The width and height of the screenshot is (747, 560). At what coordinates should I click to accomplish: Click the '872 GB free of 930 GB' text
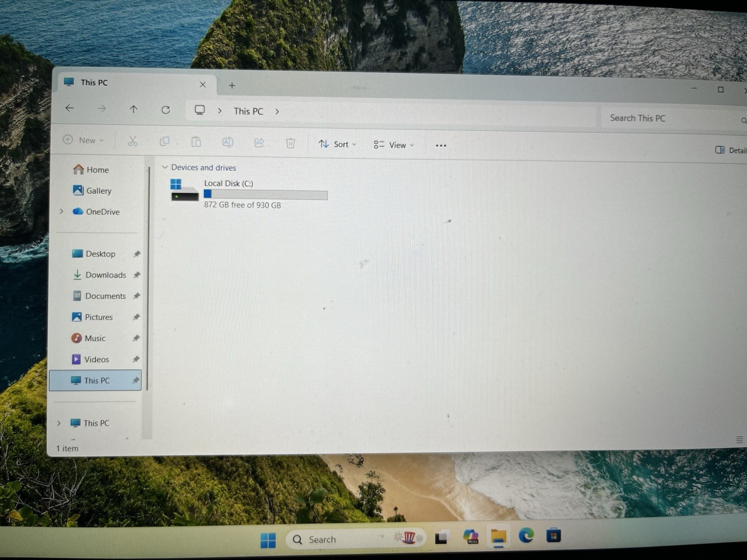pyautogui.click(x=242, y=205)
